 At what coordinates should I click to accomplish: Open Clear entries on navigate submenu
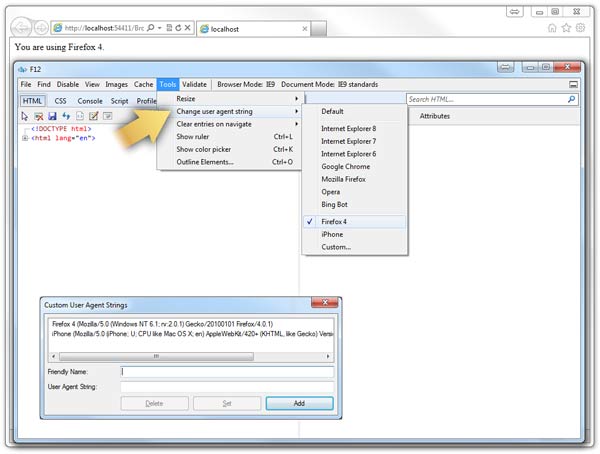(230, 124)
